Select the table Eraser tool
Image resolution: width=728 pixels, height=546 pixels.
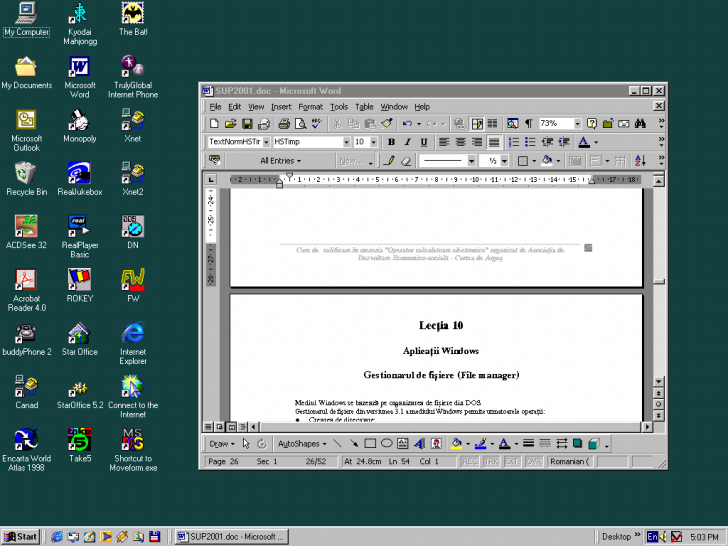pos(406,161)
